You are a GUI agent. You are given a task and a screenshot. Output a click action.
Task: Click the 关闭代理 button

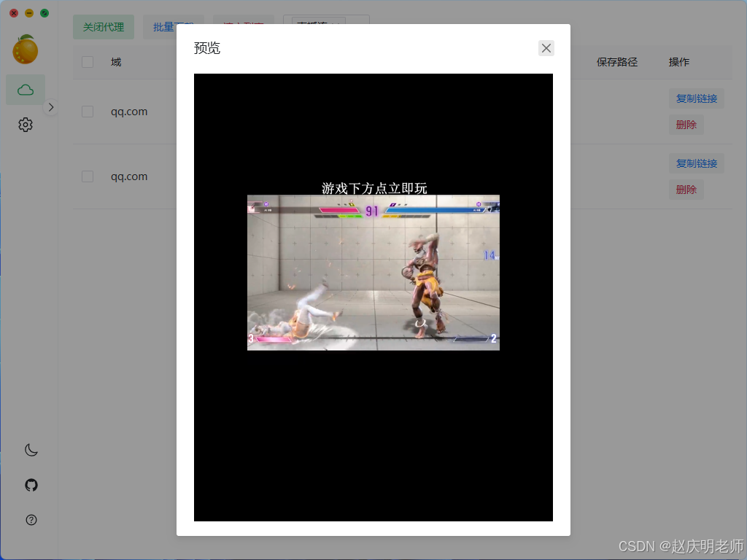coord(104,27)
